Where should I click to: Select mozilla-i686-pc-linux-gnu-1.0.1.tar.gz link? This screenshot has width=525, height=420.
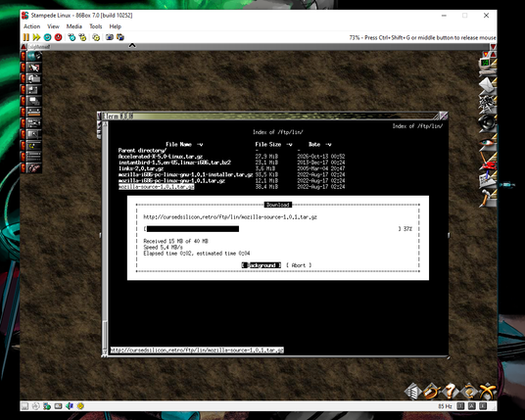171,181
